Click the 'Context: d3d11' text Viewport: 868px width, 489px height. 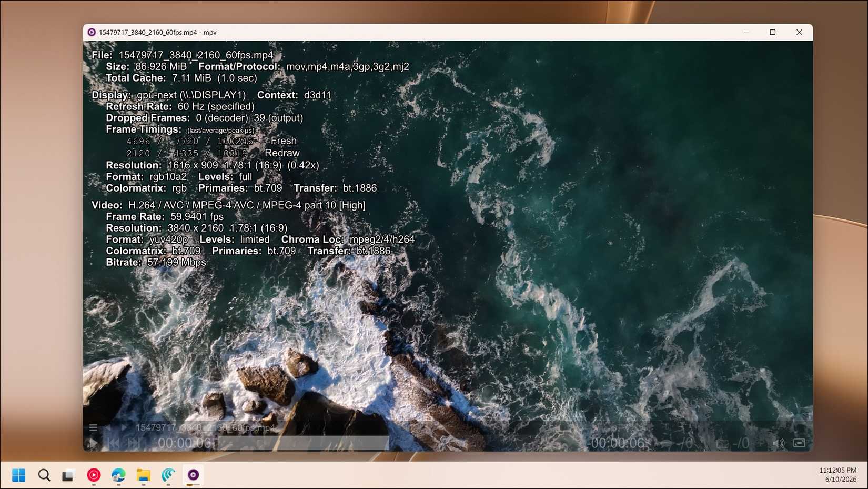point(294,95)
